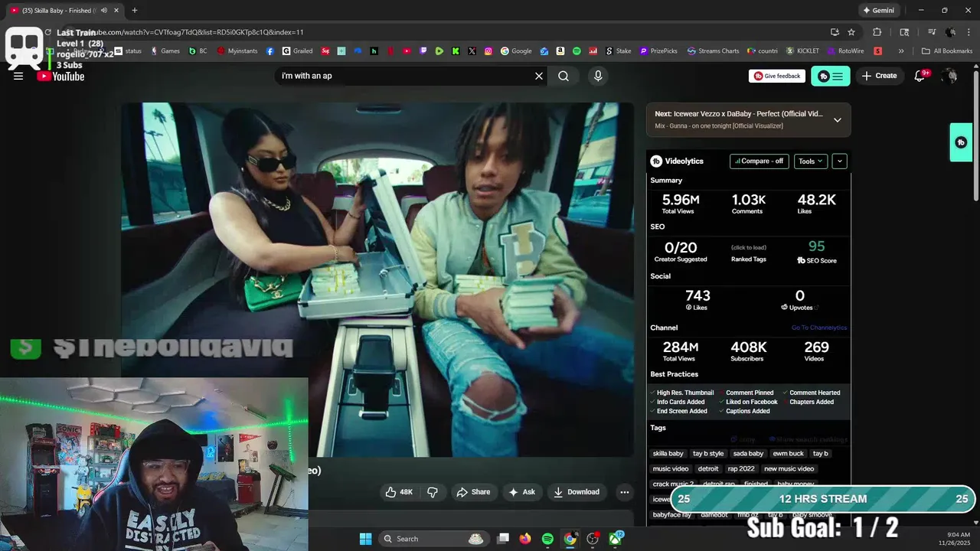Like the video with thumbs up 48K

pos(400,492)
